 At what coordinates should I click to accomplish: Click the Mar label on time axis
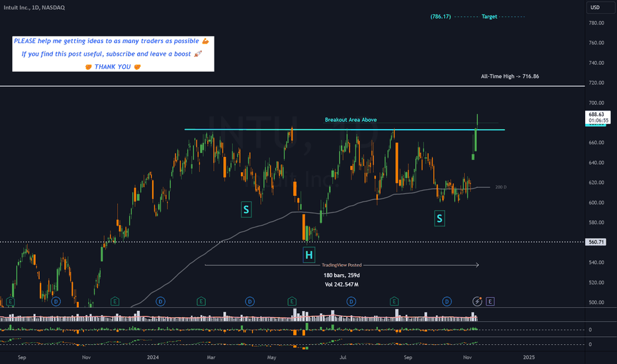click(211, 357)
